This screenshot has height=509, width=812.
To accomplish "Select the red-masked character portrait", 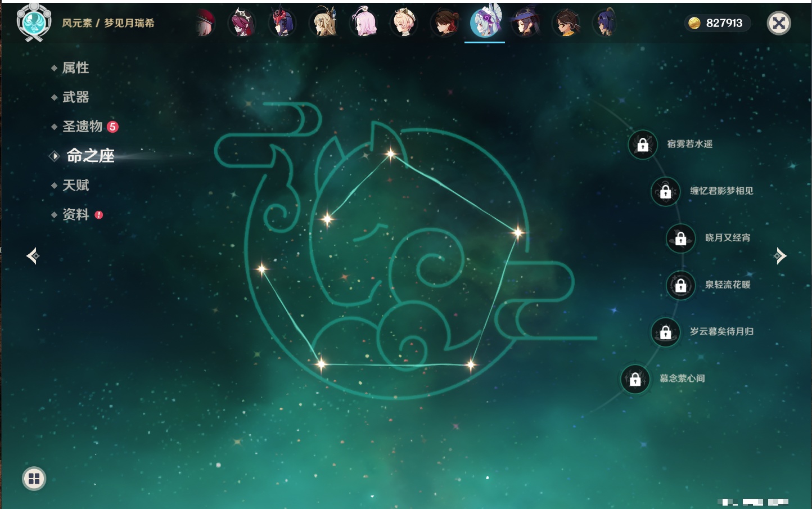I will click(x=282, y=23).
